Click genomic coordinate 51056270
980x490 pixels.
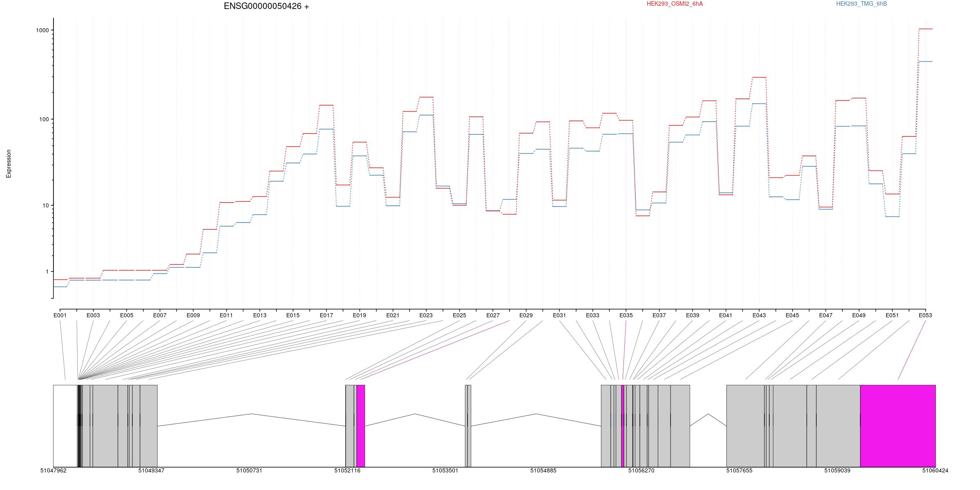pos(641,470)
